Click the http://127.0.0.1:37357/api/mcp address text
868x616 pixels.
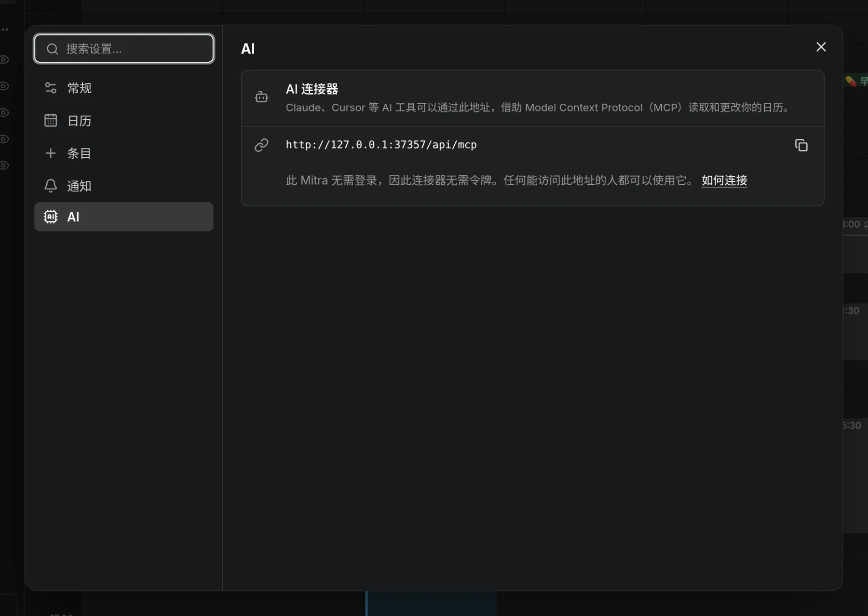click(381, 145)
